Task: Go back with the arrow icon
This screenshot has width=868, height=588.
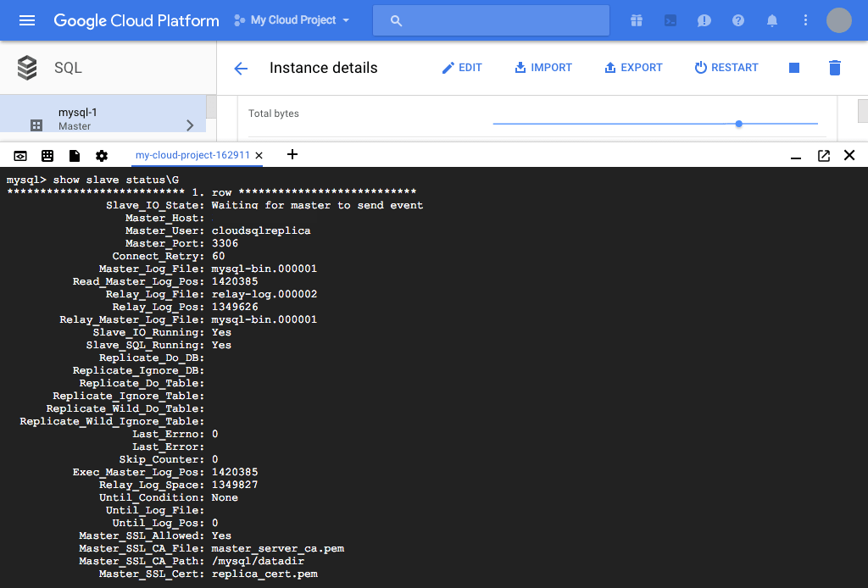Action: (241, 68)
